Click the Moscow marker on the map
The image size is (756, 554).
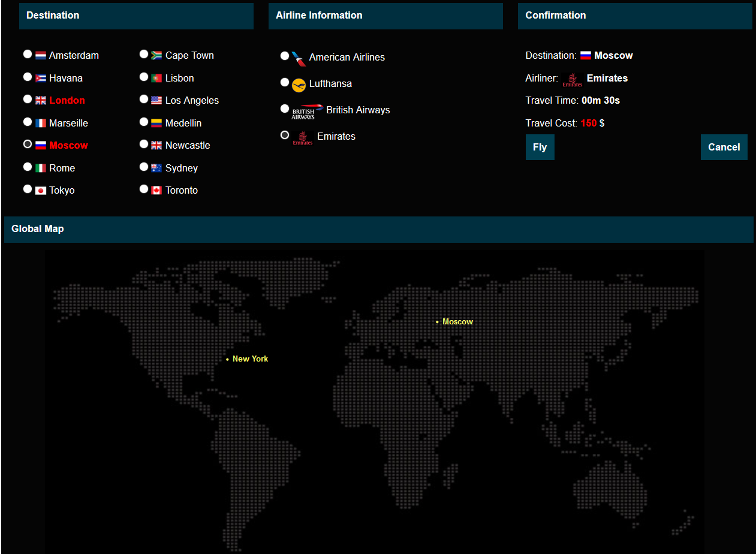pyautogui.click(x=438, y=323)
